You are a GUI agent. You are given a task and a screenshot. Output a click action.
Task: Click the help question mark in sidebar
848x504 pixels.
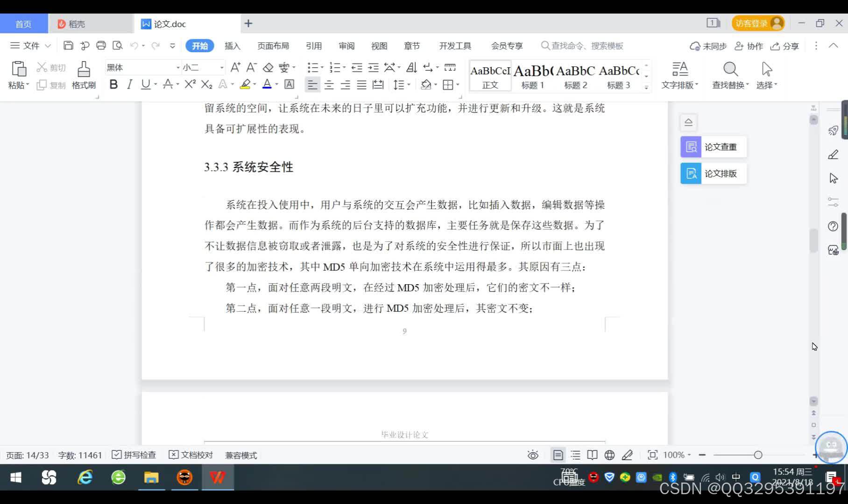pyautogui.click(x=833, y=226)
